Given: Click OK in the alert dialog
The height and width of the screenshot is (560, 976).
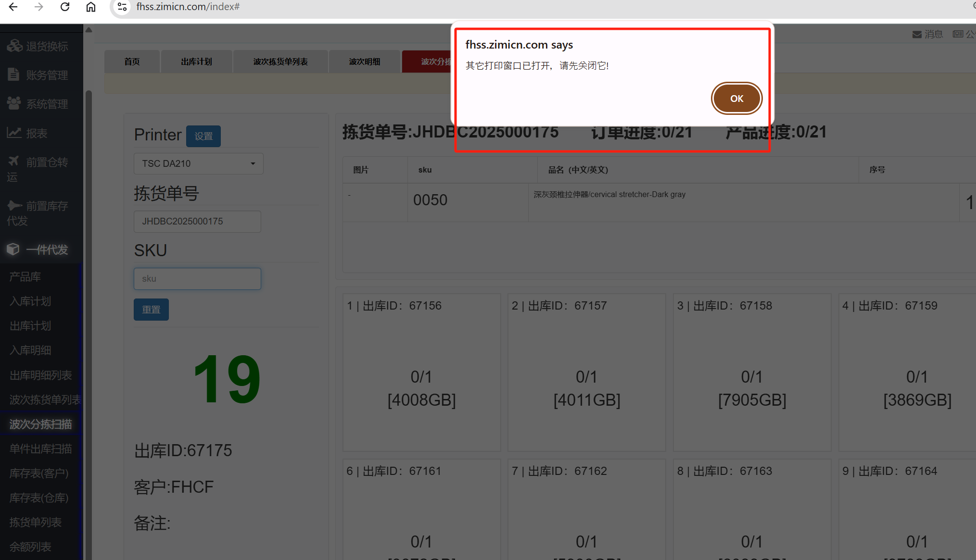Looking at the screenshot, I should point(736,99).
